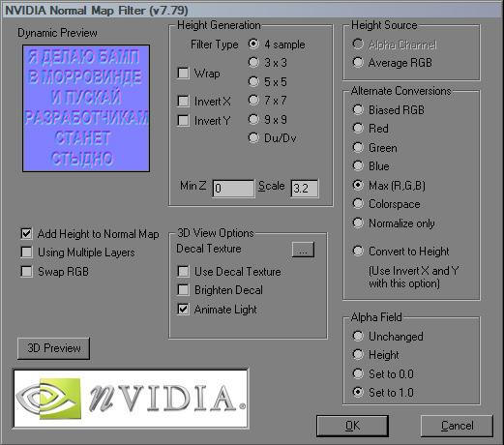The width and height of the screenshot is (504, 445).
Task: Confirm settings with OK button
Action: pyautogui.click(x=352, y=426)
